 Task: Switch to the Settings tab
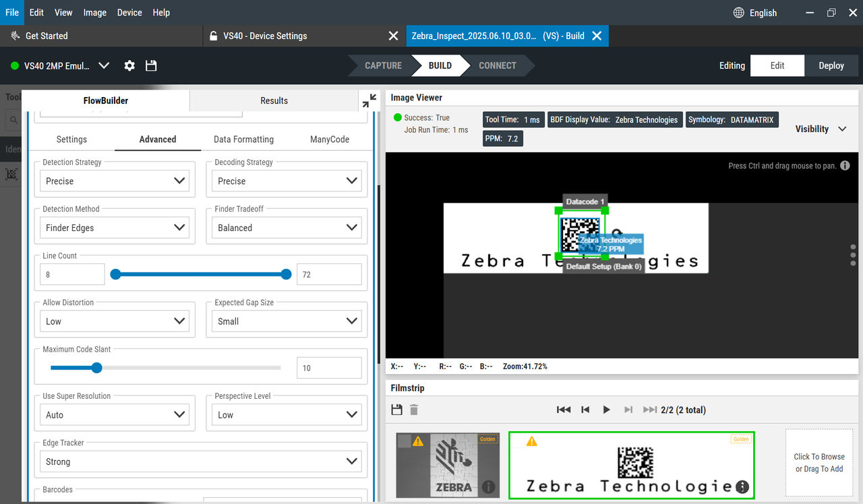coord(71,139)
